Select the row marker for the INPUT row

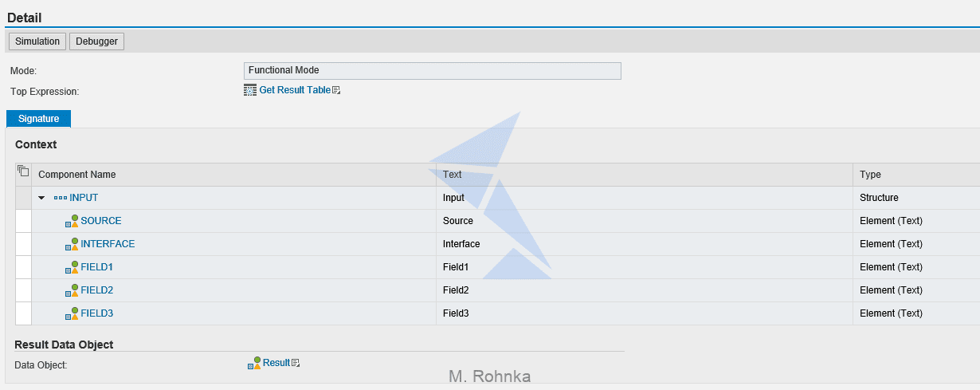click(x=23, y=198)
